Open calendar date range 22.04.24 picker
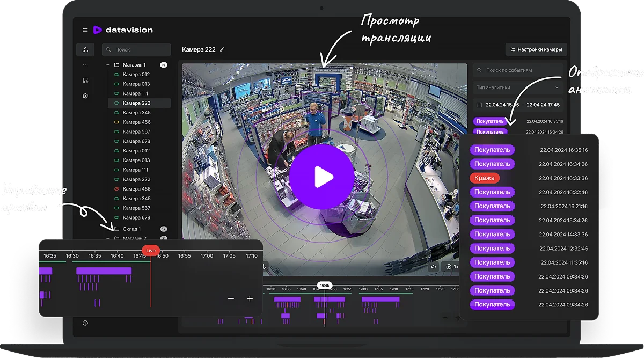The image size is (644, 358). [x=479, y=105]
